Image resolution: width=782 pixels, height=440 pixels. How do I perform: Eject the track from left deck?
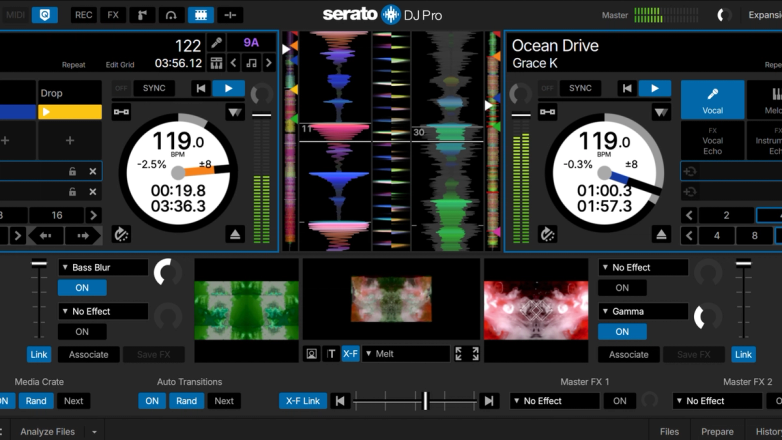tap(235, 234)
